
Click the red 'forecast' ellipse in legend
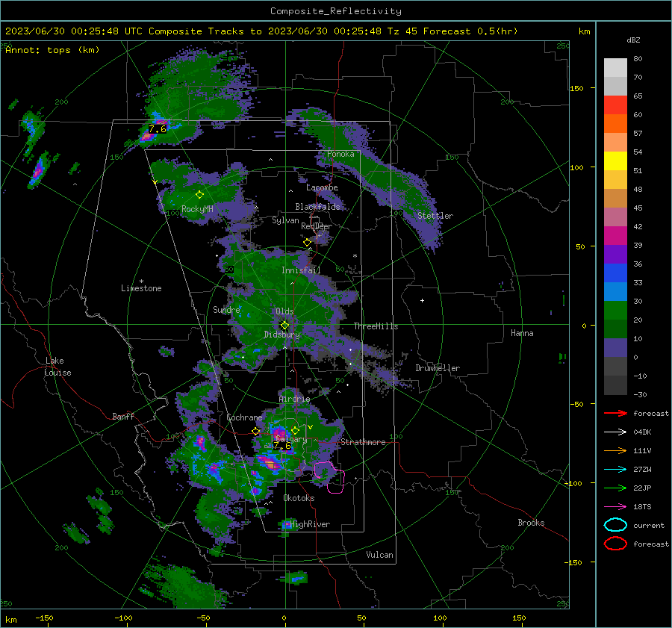pyautogui.click(x=615, y=544)
